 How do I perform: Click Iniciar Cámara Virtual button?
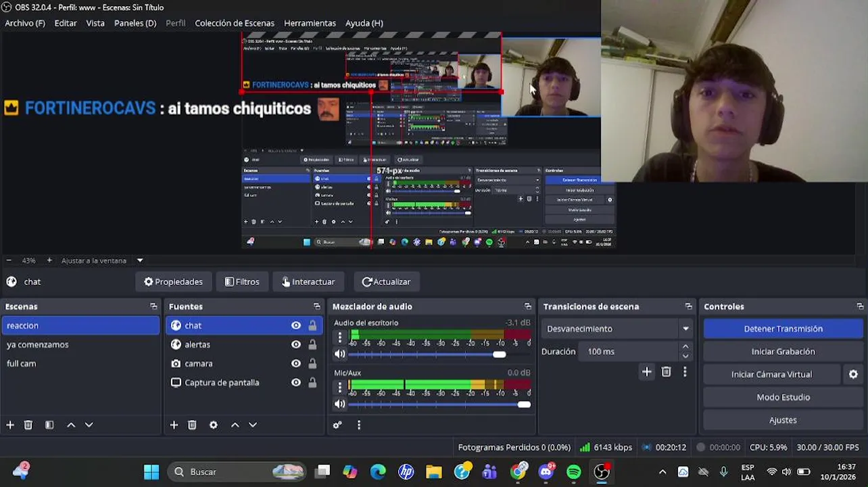pos(771,374)
